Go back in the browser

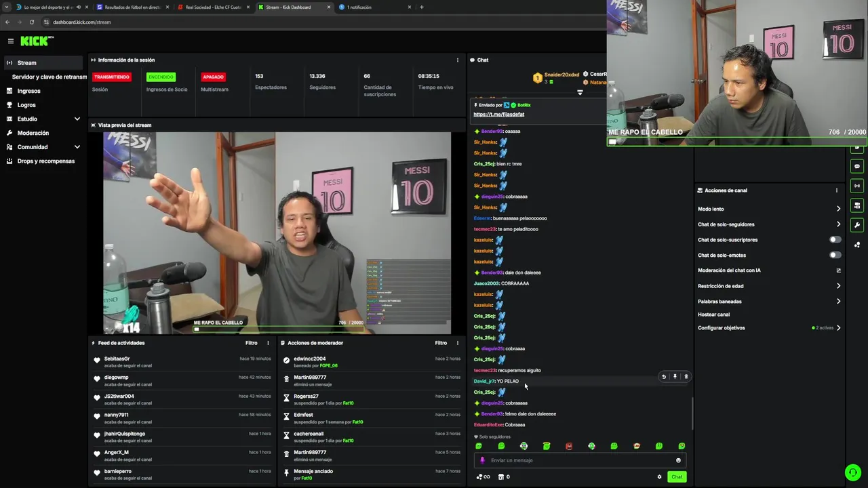pos(7,22)
